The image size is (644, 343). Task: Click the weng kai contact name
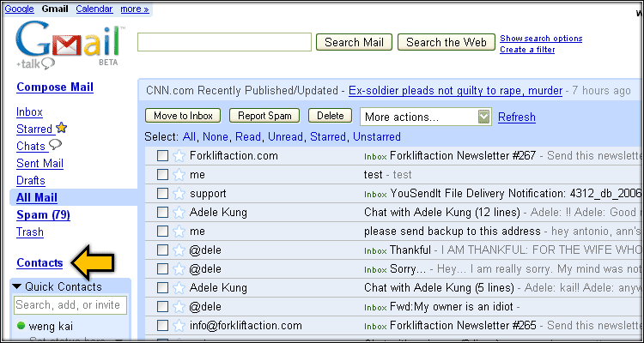pyautogui.click(x=51, y=327)
